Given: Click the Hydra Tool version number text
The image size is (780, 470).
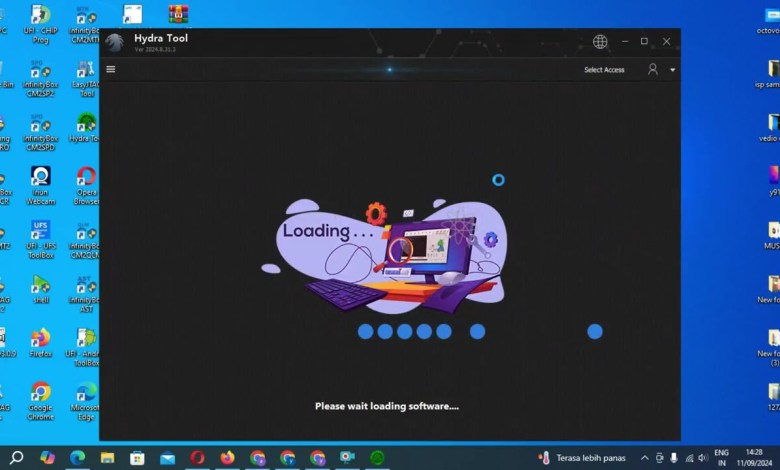Looking at the screenshot, I should (x=155, y=50).
